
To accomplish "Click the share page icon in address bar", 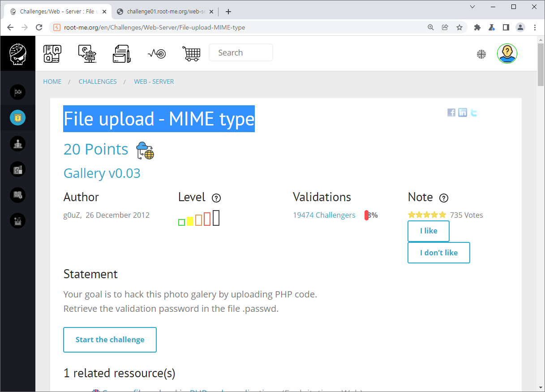I will pos(445,27).
